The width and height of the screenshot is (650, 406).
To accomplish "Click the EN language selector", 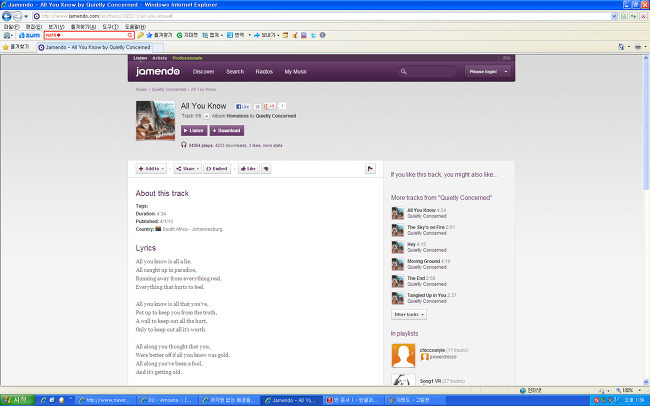I will (x=507, y=58).
